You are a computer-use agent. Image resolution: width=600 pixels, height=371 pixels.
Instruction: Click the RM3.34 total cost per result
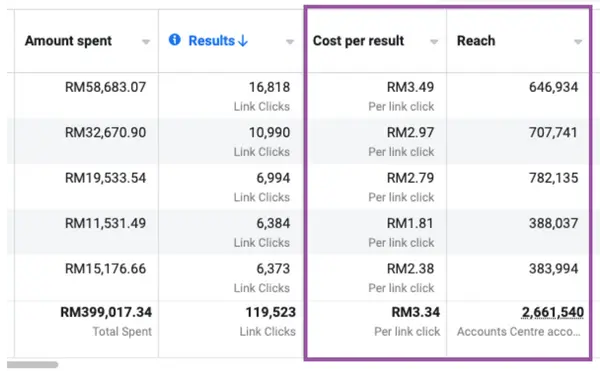(416, 312)
